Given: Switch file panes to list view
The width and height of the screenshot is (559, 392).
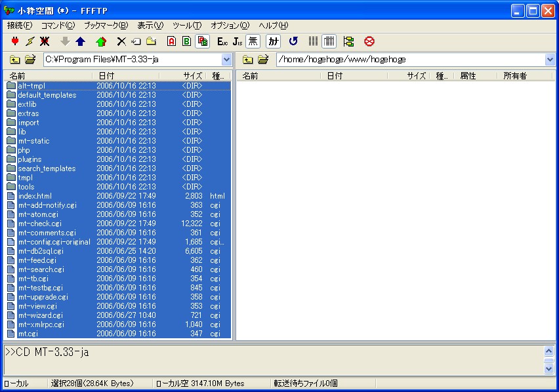Looking at the screenshot, I should tap(314, 41).
